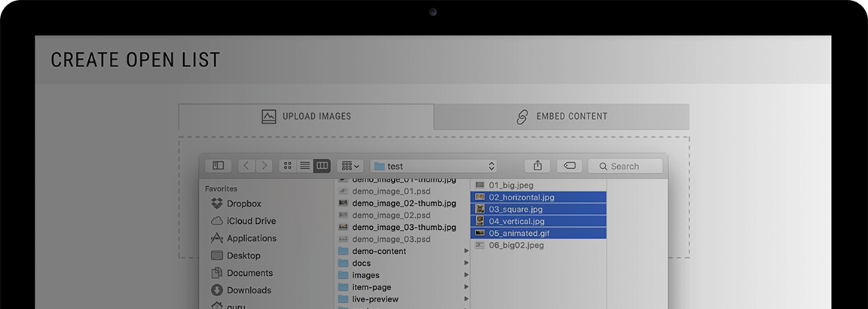Click the 06_big02.jpeg file icon
The width and height of the screenshot is (868, 309).
point(480,246)
